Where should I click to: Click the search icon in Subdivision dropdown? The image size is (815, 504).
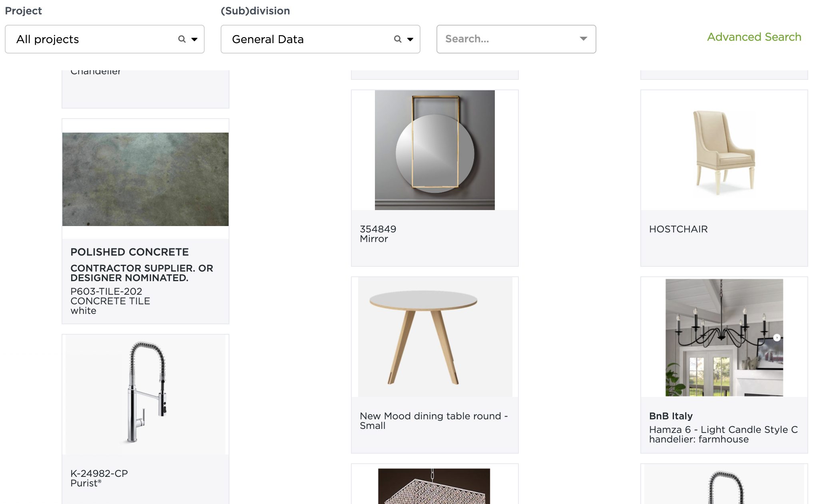tap(396, 39)
